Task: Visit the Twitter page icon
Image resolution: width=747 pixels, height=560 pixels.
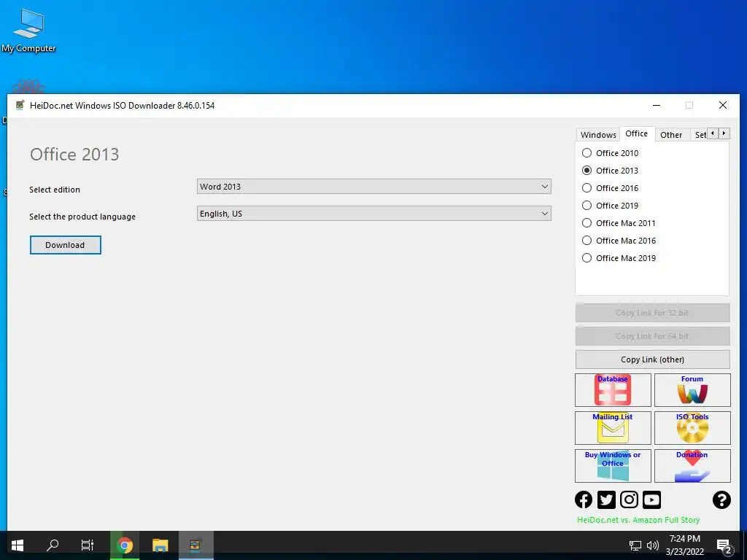Action: 606,499
